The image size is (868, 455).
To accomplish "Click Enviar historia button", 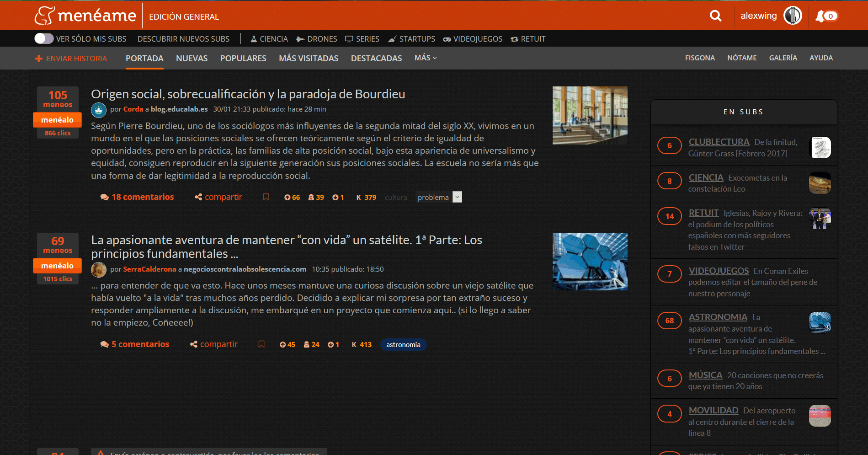I will (x=71, y=59).
